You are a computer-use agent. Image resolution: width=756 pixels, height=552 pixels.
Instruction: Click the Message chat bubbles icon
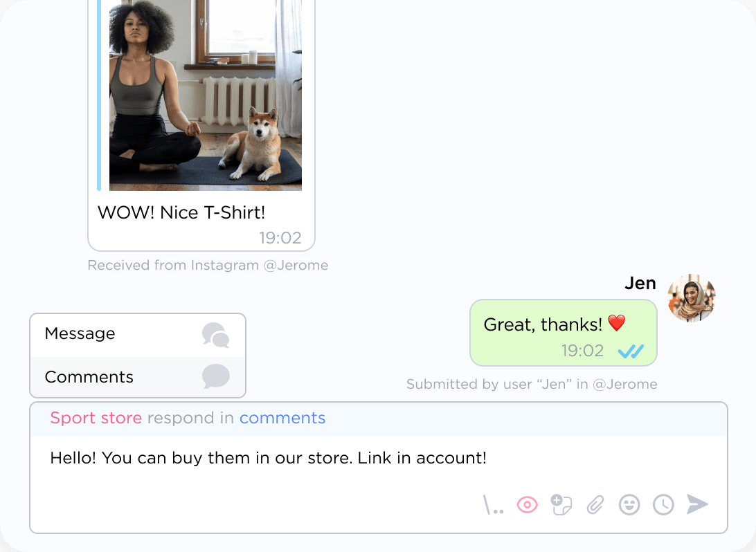coord(215,335)
